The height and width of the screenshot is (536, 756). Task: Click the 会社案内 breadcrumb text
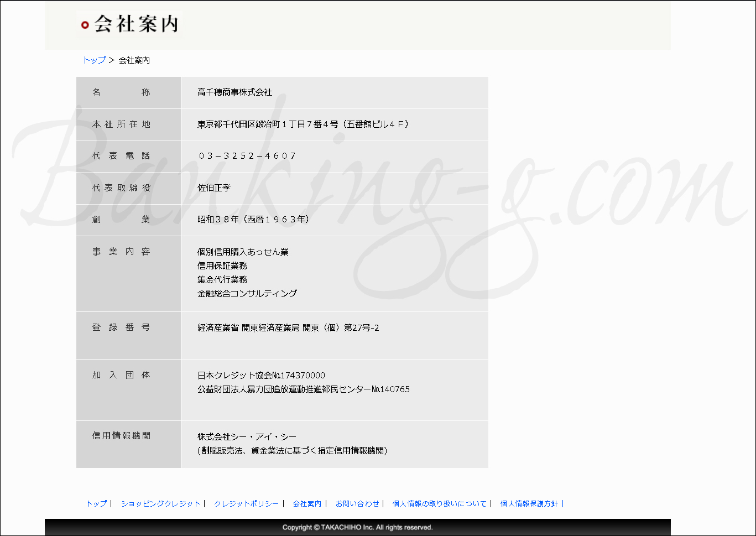134,60
